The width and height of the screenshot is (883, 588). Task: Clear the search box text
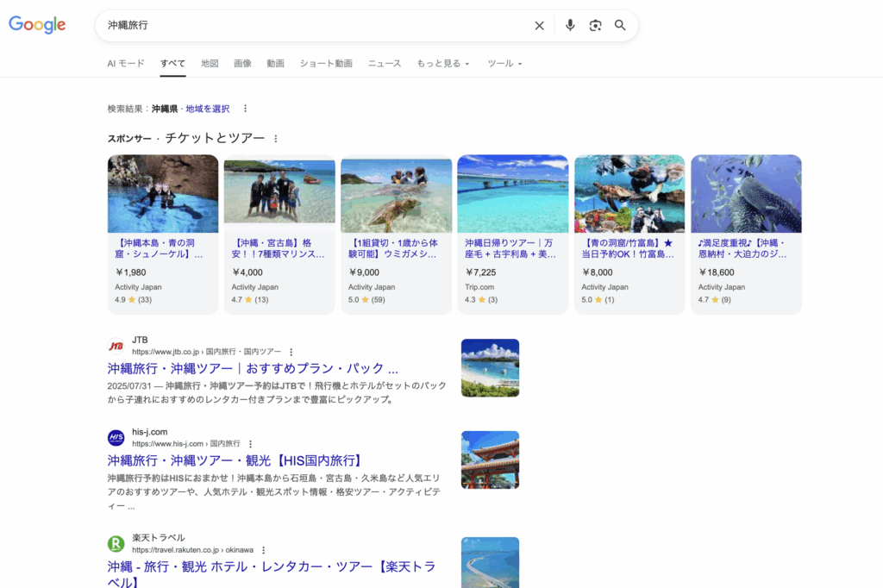tap(539, 26)
